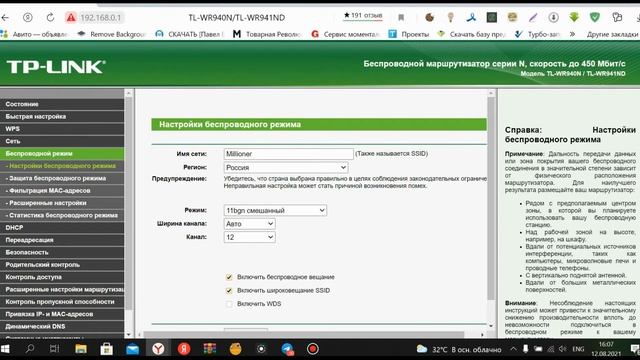Click the sidebar menu scroll-up arrow
640x360 pixels.
click(129, 93)
